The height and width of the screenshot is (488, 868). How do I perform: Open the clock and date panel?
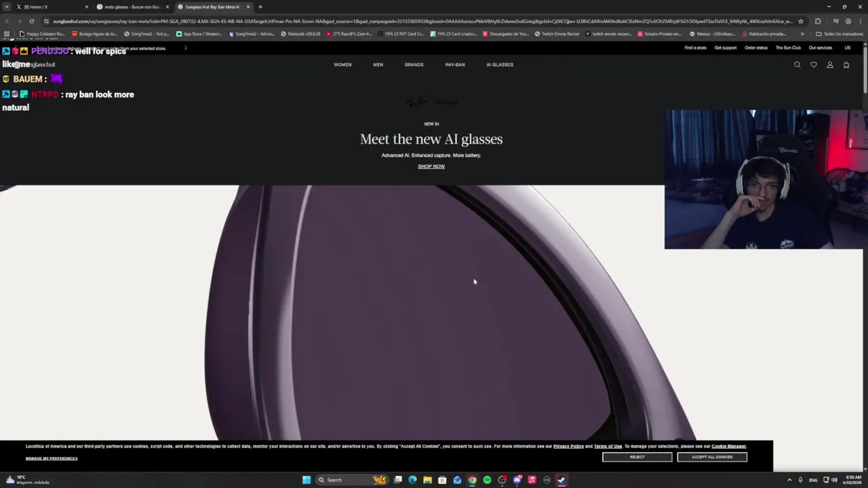[852, 480]
